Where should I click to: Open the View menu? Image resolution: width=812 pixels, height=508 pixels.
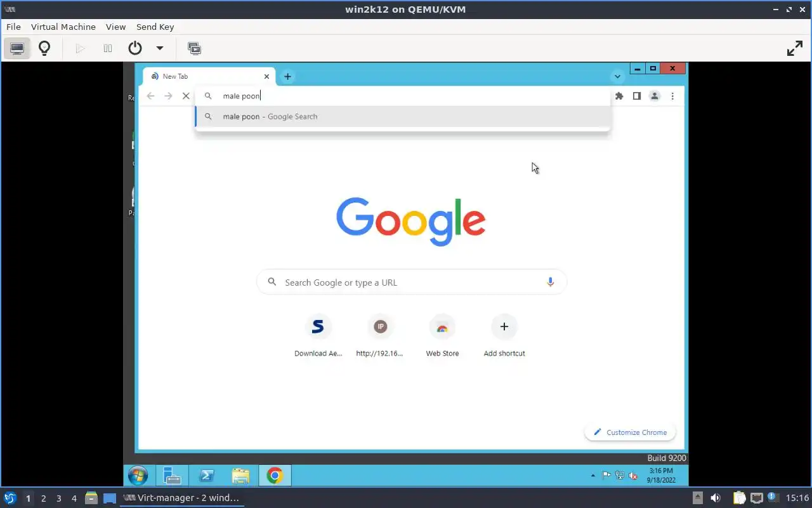tap(115, 27)
